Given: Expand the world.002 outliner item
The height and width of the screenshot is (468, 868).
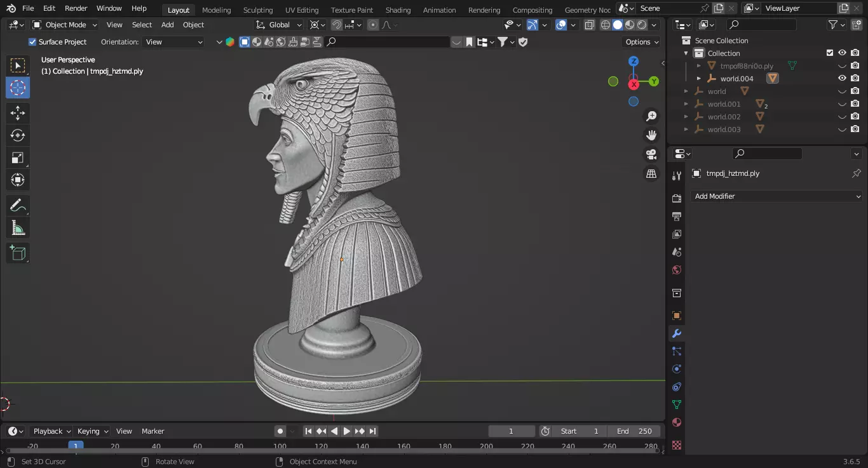Looking at the screenshot, I should (686, 117).
